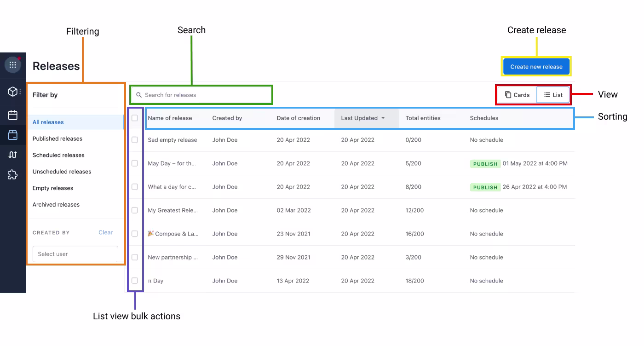644x346 pixels.
Task: Click the 18/200 total entities value
Action: pyautogui.click(x=414, y=281)
